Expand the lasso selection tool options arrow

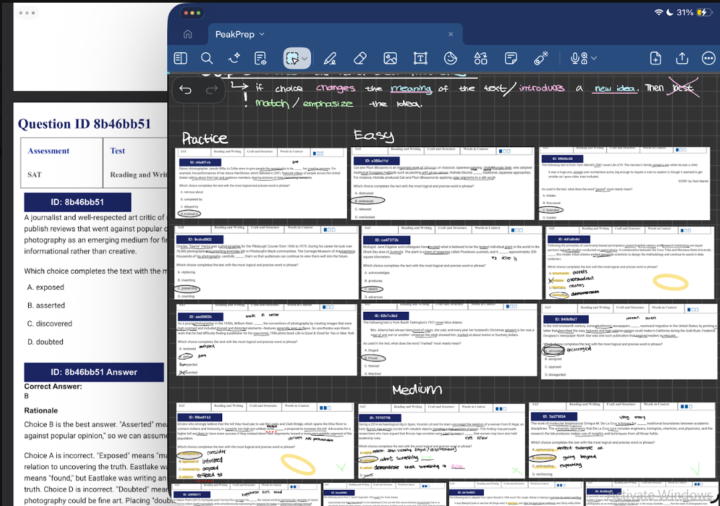(x=304, y=59)
